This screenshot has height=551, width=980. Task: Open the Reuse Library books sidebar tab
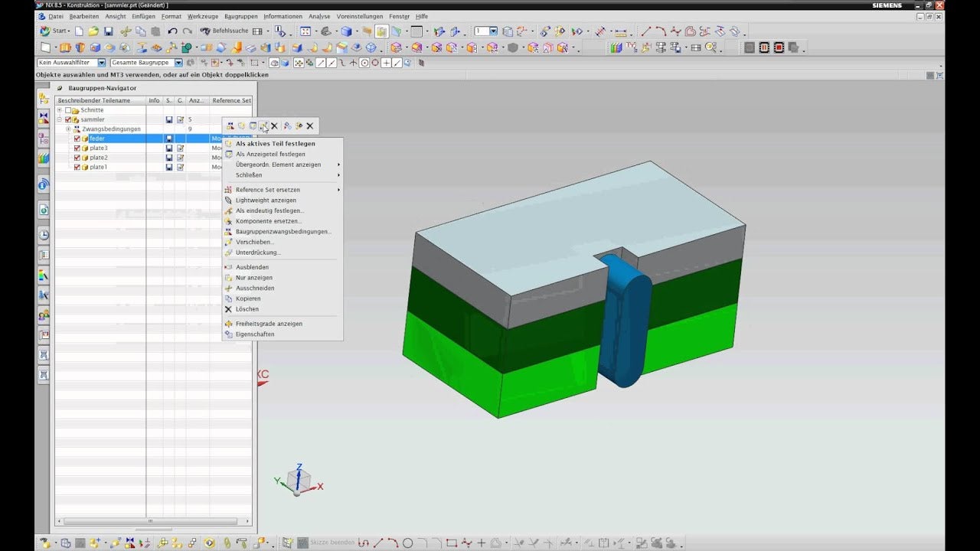44,158
